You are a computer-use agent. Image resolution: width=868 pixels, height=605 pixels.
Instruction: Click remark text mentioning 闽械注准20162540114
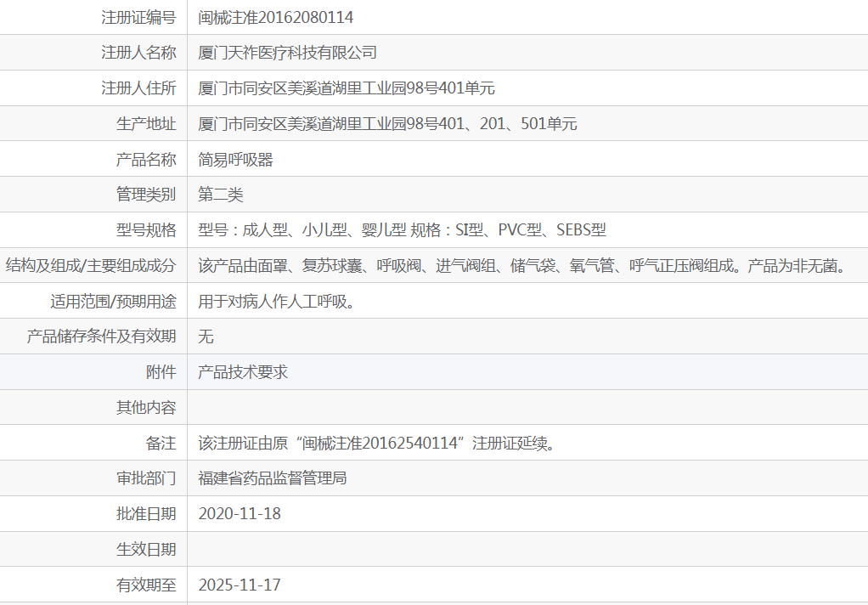[x=378, y=444]
